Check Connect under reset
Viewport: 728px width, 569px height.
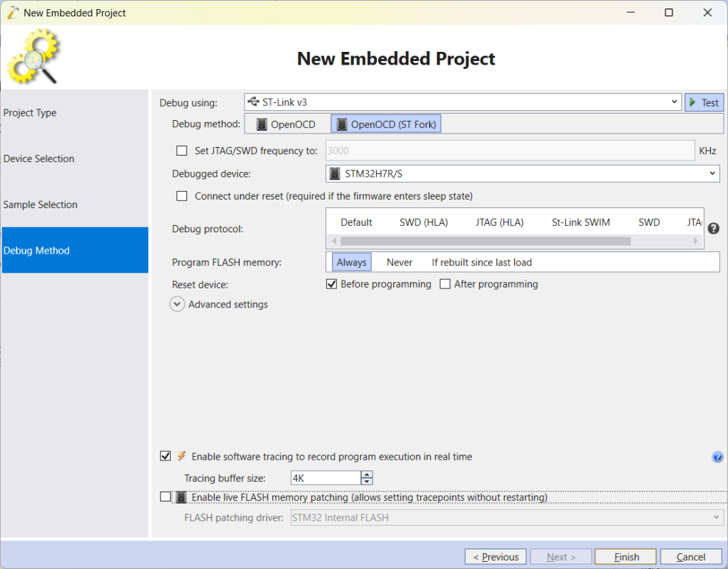click(181, 195)
